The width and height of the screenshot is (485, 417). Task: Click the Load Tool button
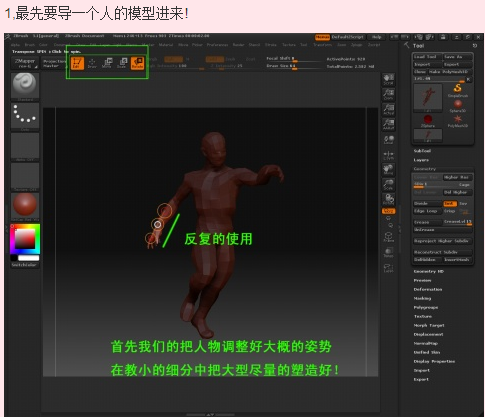coord(428,57)
